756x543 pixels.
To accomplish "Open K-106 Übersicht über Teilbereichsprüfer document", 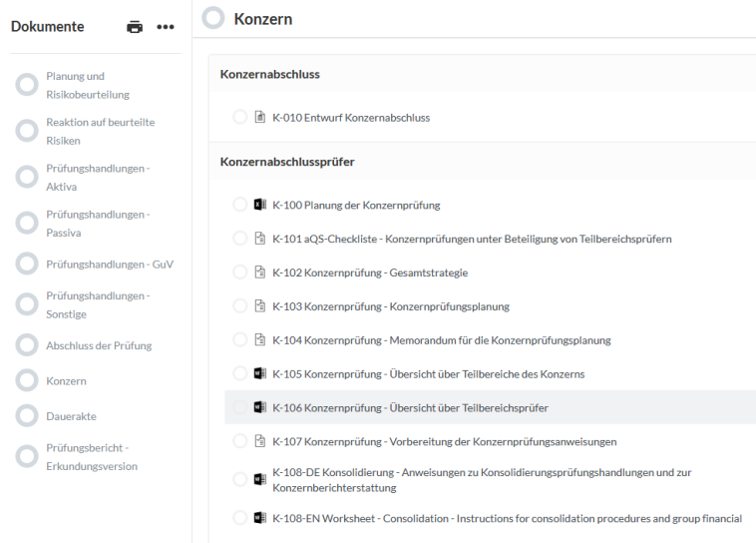I will [x=410, y=408].
